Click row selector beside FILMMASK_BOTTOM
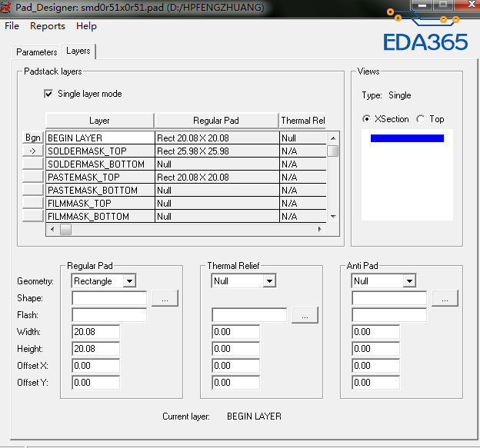The height and width of the screenshot is (448, 480). click(33, 216)
